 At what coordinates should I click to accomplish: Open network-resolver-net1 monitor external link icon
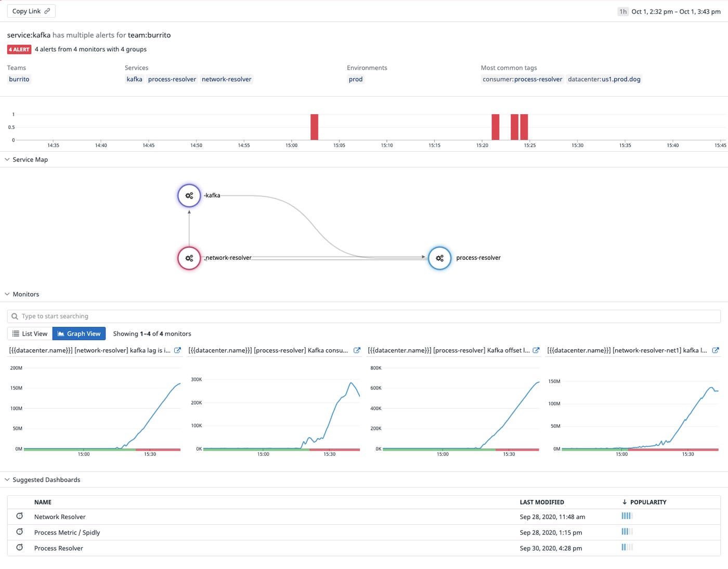click(x=716, y=350)
